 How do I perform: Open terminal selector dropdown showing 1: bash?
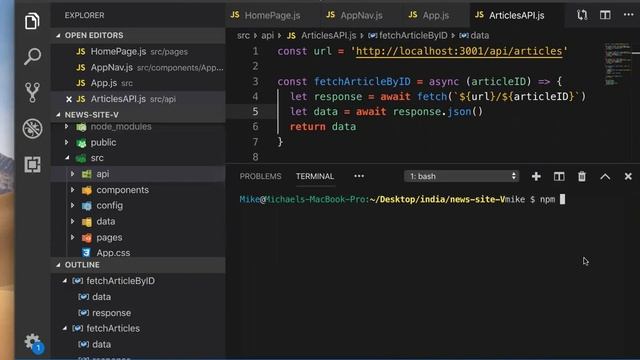point(462,176)
